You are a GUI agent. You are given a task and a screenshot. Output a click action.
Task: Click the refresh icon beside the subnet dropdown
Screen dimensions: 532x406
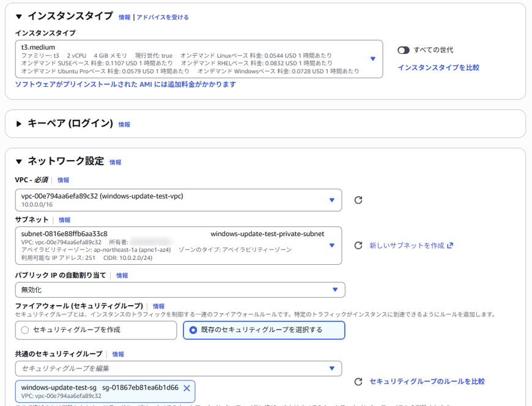tap(358, 246)
